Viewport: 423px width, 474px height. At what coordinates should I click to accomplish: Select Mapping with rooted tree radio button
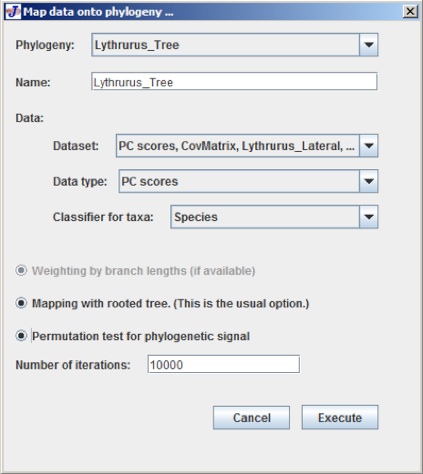click(21, 303)
